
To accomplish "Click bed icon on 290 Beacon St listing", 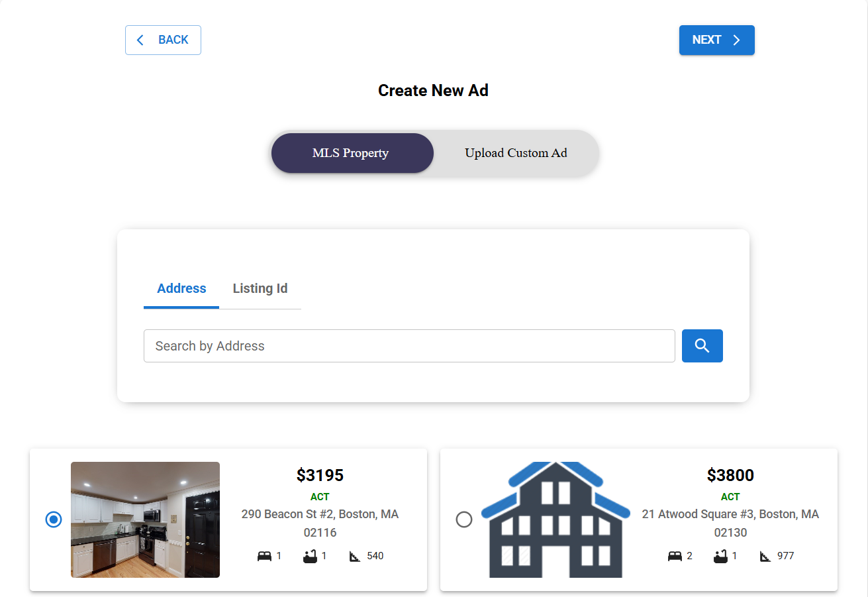I will (264, 556).
